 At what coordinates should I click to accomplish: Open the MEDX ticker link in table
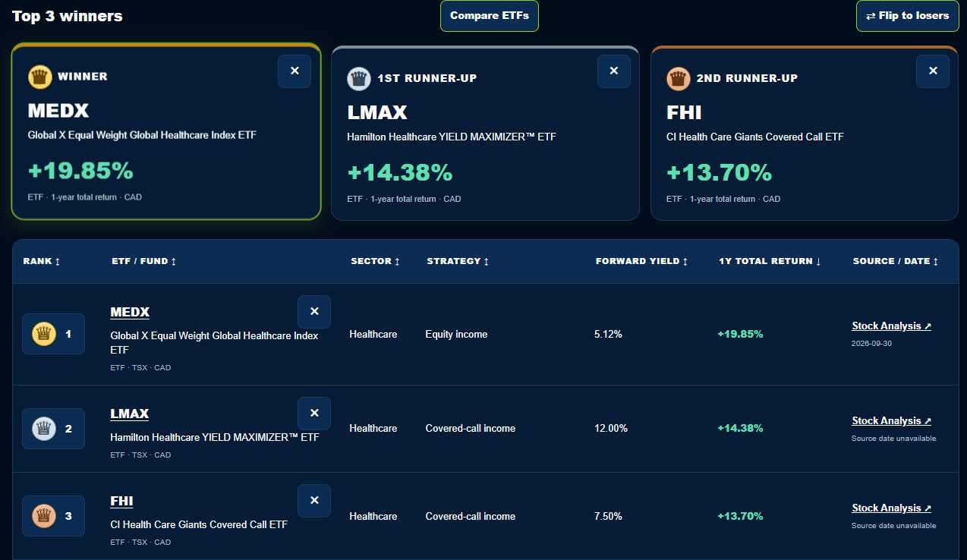pyautogui.click(x=130, y=312)
